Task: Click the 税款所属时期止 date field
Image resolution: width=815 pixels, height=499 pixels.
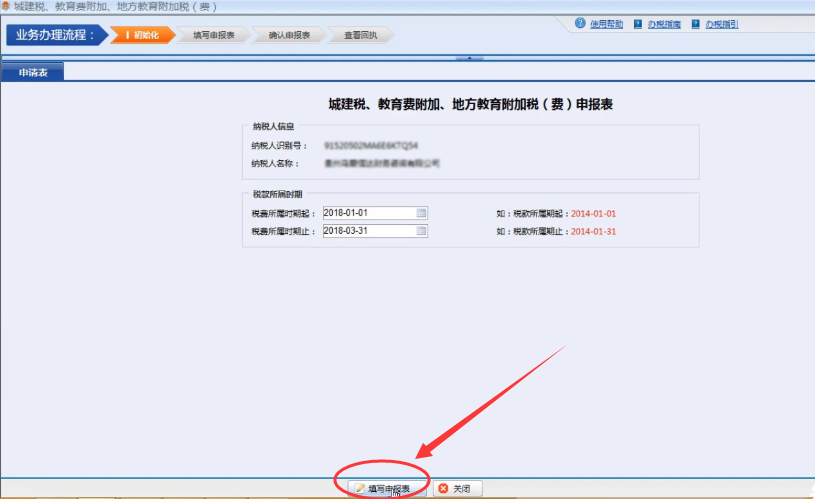Action: 367,231
